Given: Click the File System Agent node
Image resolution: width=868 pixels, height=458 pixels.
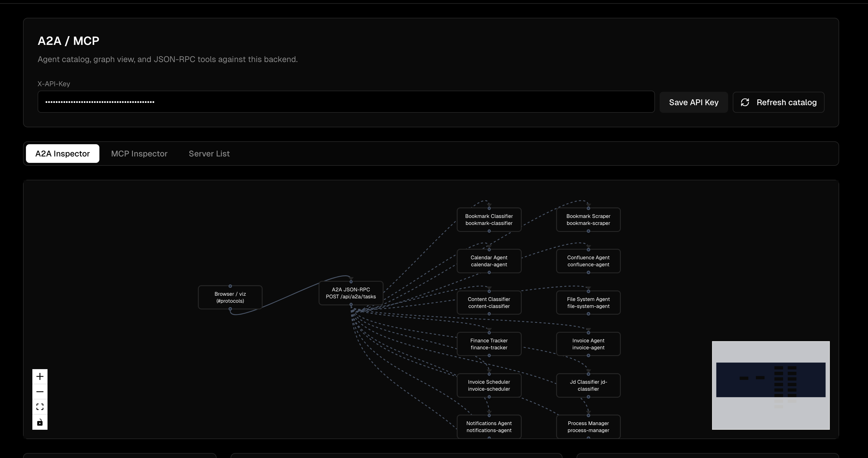Looking at the screenshot, I should [588, 302].
